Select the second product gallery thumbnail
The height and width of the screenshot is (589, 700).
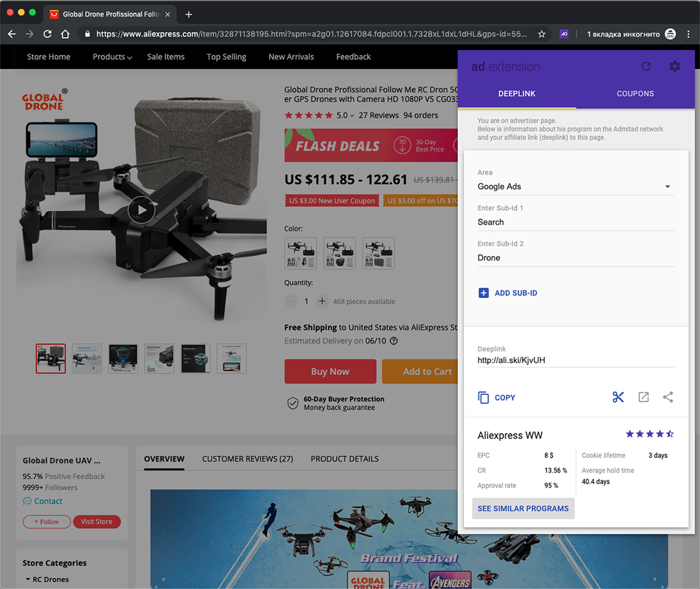pyautogui.click(x=87, y=359)
